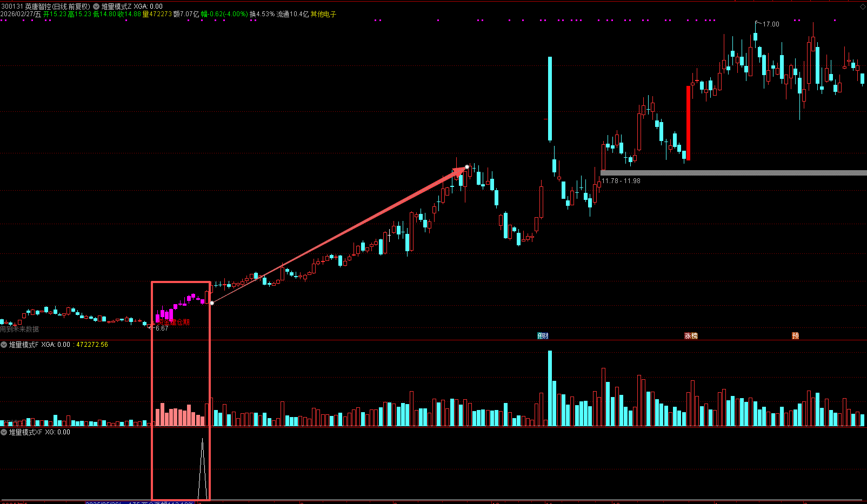Viewport: 867px width, 504px height.
Task: Click the 涨榜 event marker icon
Action: coord(691,336)
